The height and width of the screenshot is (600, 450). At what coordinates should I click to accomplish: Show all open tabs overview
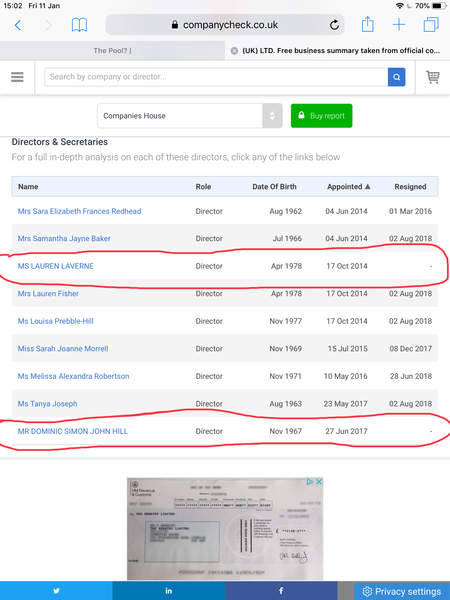click(x=431, y=25)
